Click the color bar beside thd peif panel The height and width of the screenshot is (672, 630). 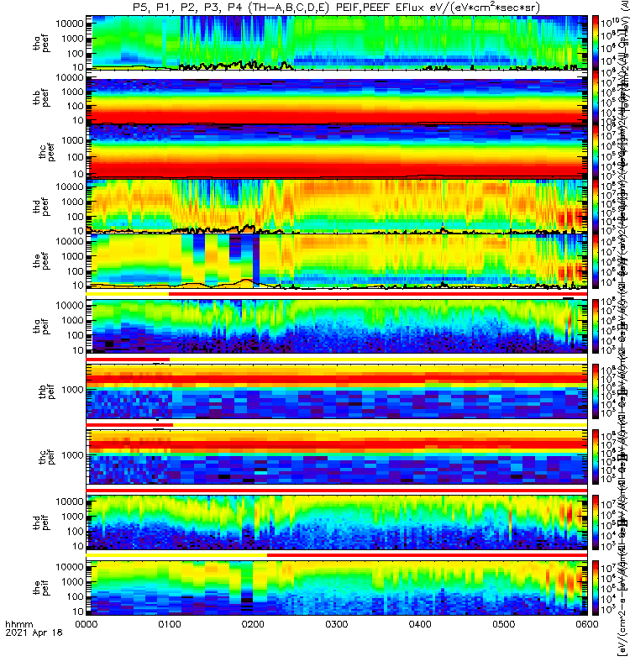pyautogui.click(x=596, y=522)
